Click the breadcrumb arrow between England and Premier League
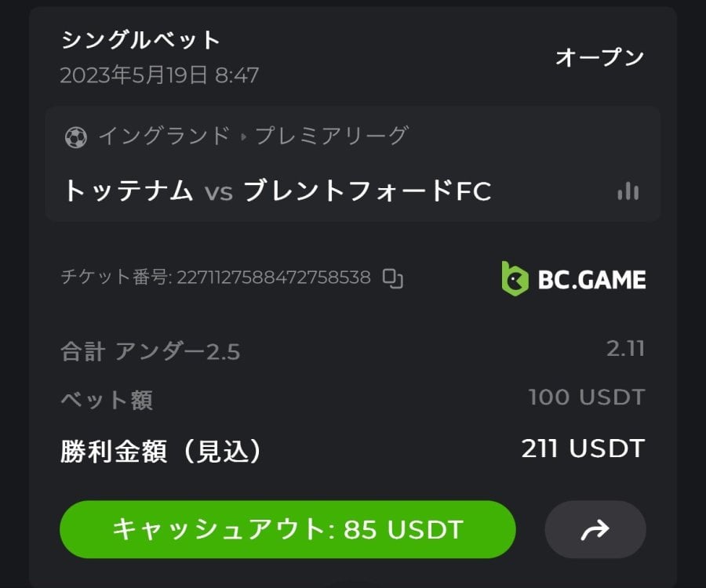The image size is (706, 588). click(x=243, y=137)
